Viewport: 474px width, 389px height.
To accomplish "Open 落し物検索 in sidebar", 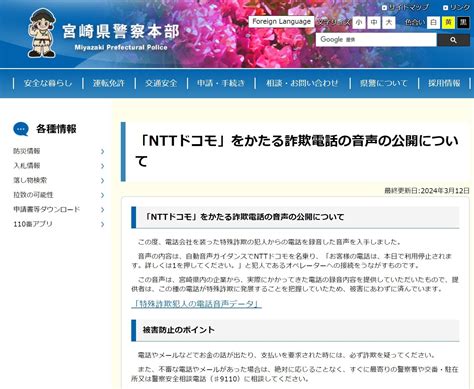I will [x=30, y=180].
